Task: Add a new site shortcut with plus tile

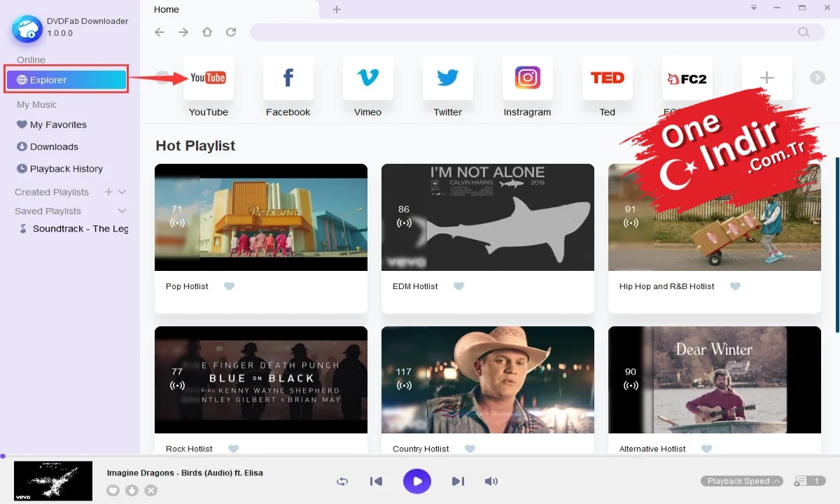Action: (x=766, y=78)
